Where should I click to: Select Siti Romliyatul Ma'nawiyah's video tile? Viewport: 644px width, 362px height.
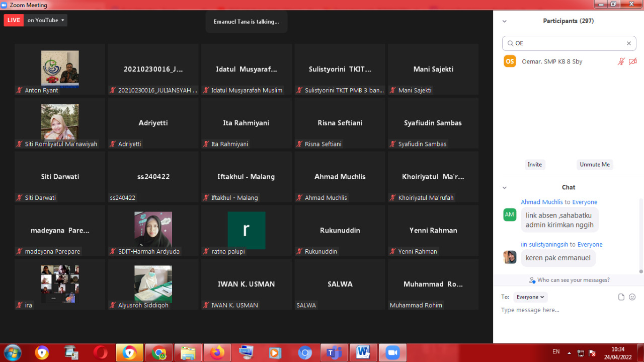coord(60,123)
